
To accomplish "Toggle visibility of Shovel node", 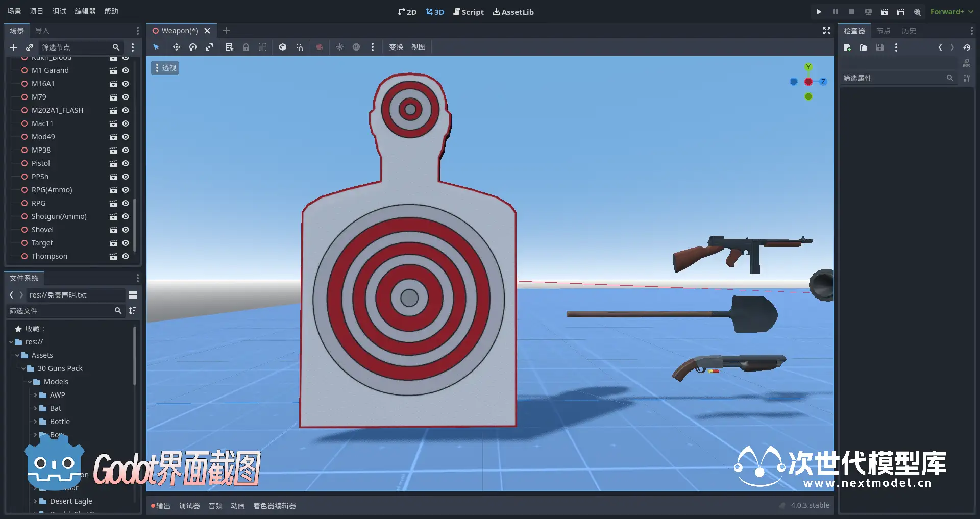I will (x=126, y=230).
